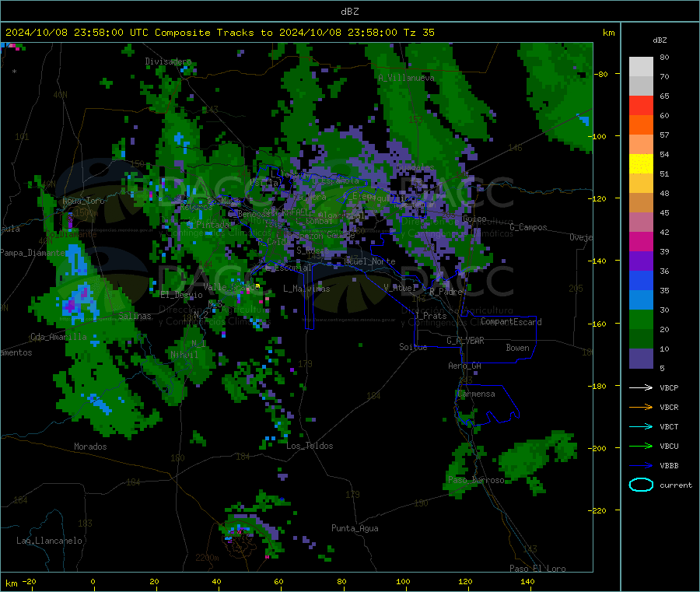This screenshot has height=592, width=700.
Task: Click the Morados map label
Action: point(90,447)
